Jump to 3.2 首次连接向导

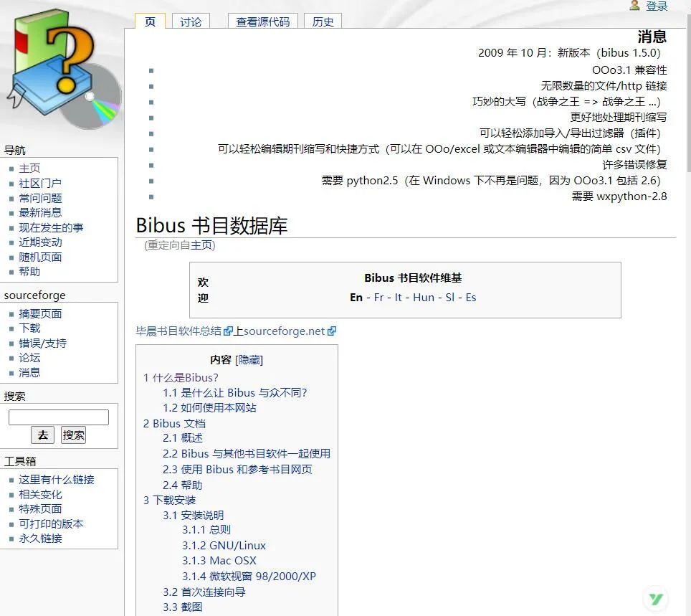(x=204, y=592)
